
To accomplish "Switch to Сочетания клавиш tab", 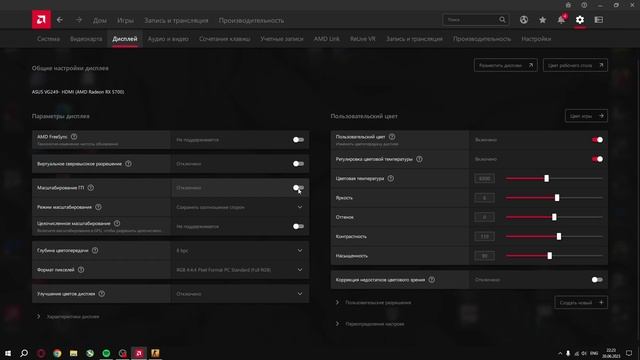I will [x=224, y=39].
